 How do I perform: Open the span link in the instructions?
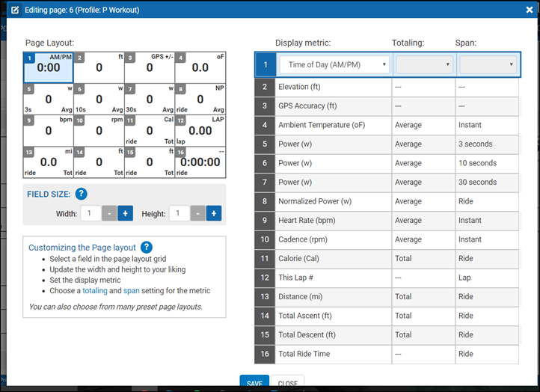tap(132, 290)
